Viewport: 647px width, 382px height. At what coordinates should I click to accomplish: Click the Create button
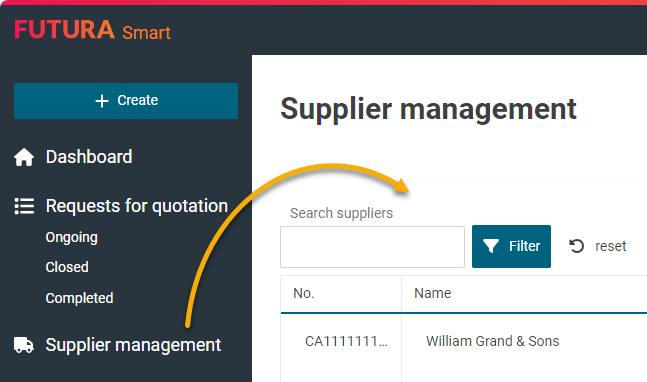[126, 101]
